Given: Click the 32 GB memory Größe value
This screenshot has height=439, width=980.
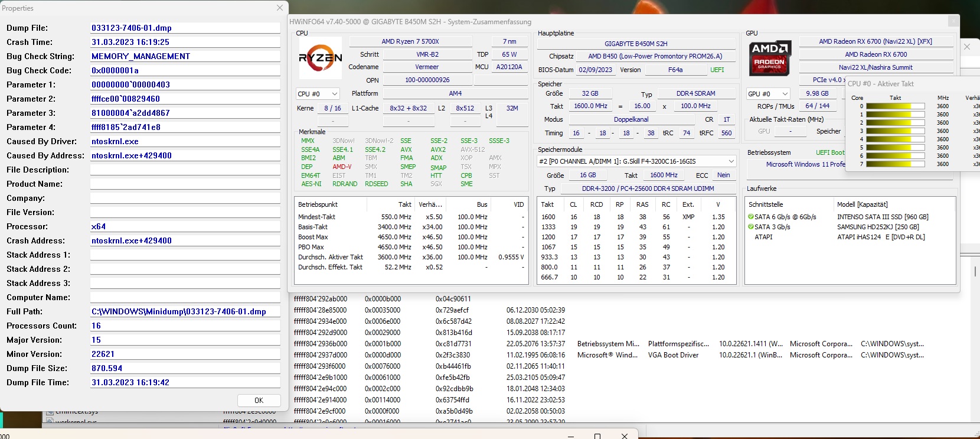Looking at the screenshot, I should [x=590, y=93].
